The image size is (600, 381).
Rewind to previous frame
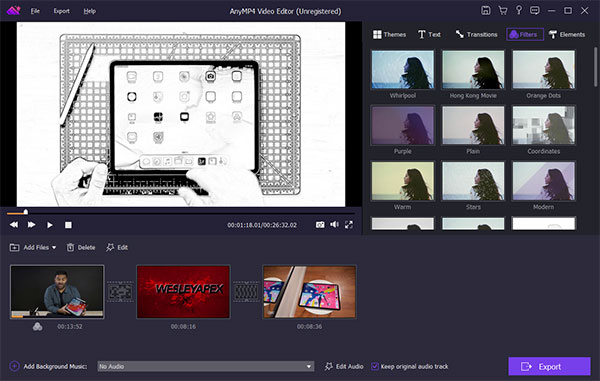pos(14,225)
